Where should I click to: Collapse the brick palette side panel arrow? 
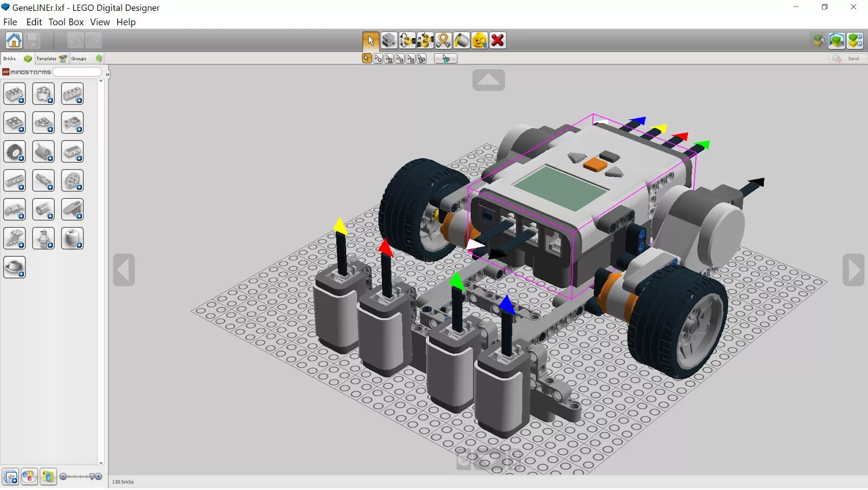[x=107, y=74]
